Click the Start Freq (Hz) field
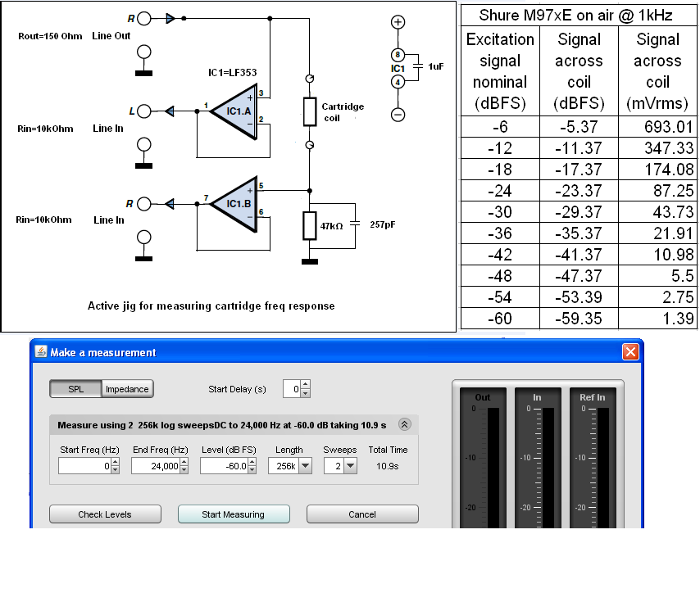 84,466
